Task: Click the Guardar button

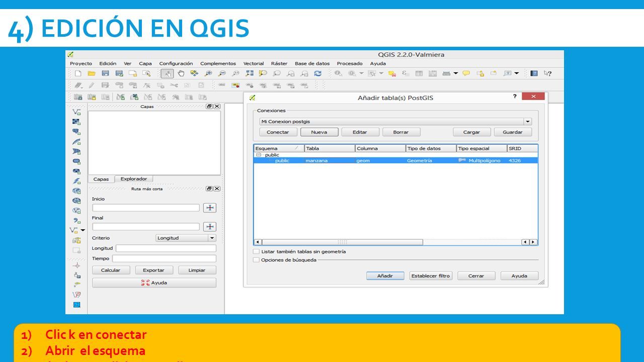Action: click(513, 132)
